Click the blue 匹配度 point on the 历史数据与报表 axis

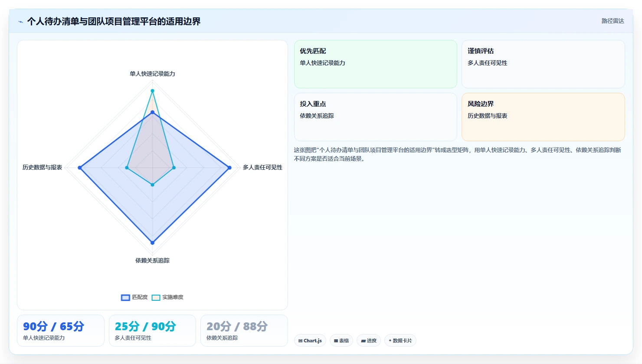tap(79, 168)
